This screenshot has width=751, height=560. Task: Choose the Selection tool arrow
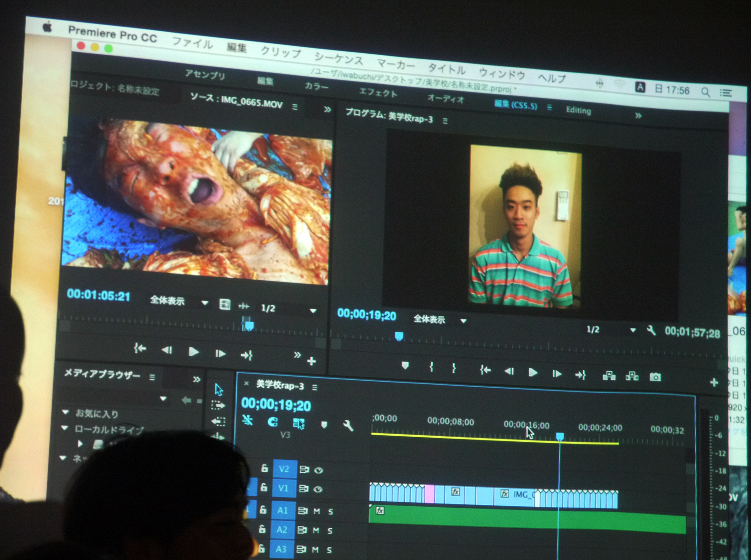point(219,389)
